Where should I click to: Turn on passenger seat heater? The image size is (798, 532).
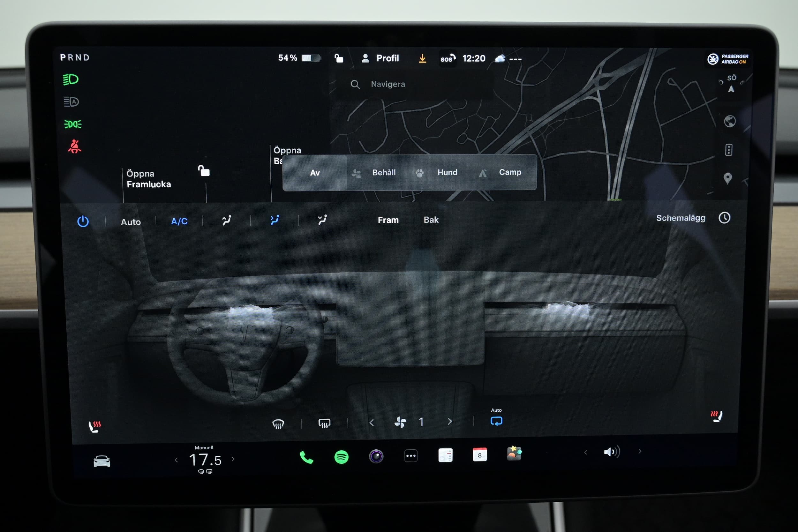tap(716, 416)
